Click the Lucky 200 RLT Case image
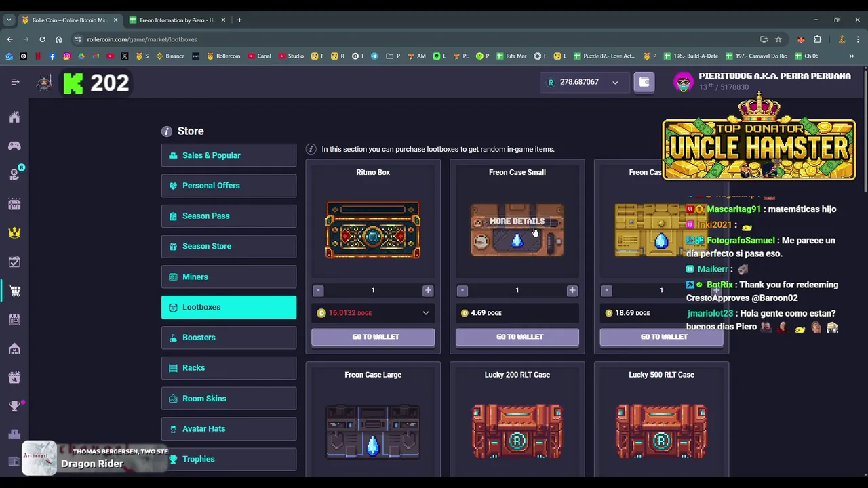Screen dimensions: 868x488 point(517,432)
